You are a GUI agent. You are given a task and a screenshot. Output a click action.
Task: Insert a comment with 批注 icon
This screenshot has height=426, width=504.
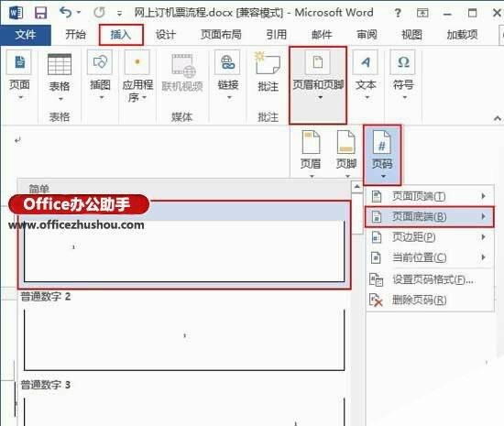(x=268, y=63)
